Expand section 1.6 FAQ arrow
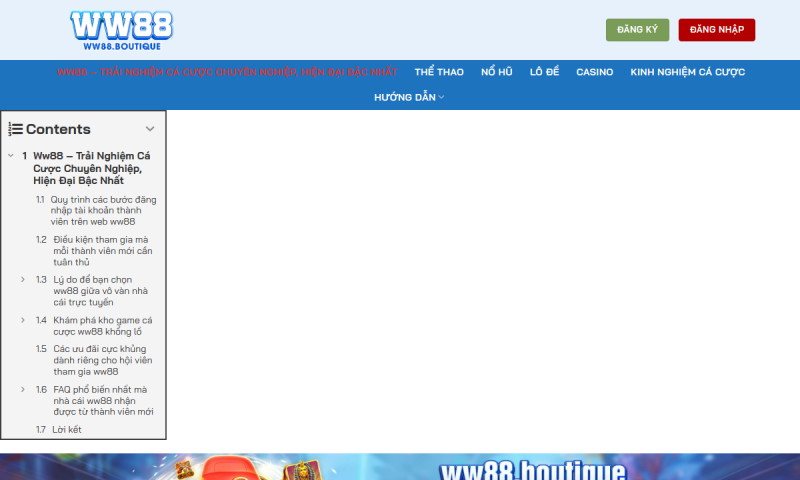The image size is (800, 480). [x=23, y=390]
